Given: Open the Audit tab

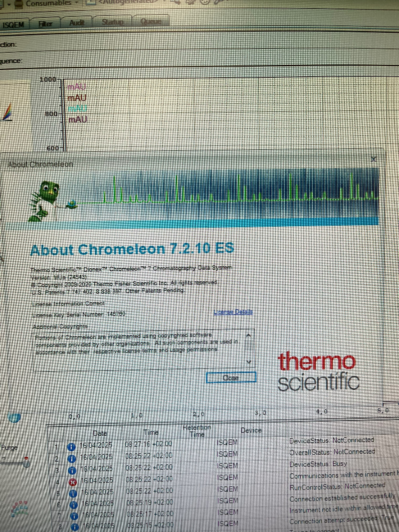Looking at the screenshot, I should (77, 22).
